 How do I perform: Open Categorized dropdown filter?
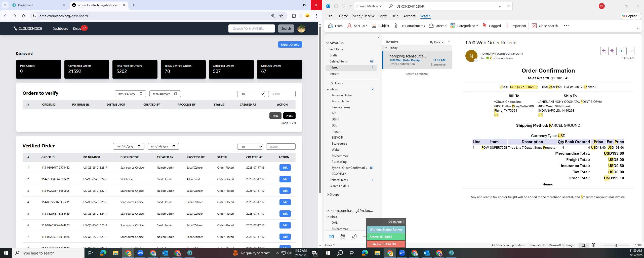pyautogui.click(x=464, y=26)
